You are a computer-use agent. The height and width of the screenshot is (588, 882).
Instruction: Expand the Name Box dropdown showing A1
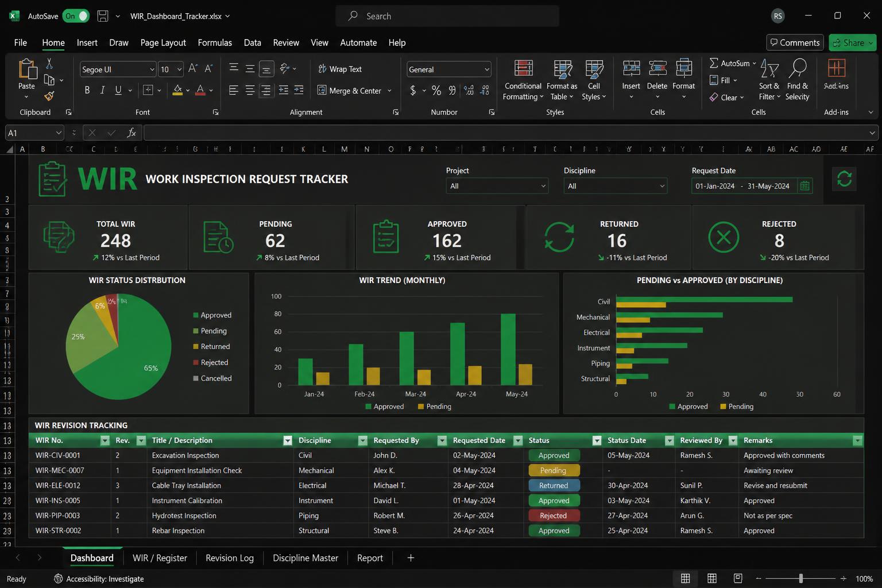pos(59,133)
